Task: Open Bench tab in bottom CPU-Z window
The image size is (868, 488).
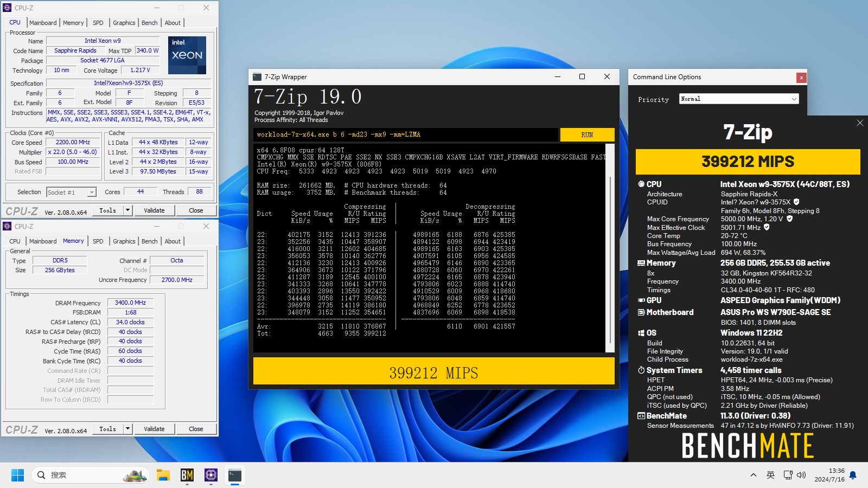Action: pyautogui.click(x=150, y=241)
